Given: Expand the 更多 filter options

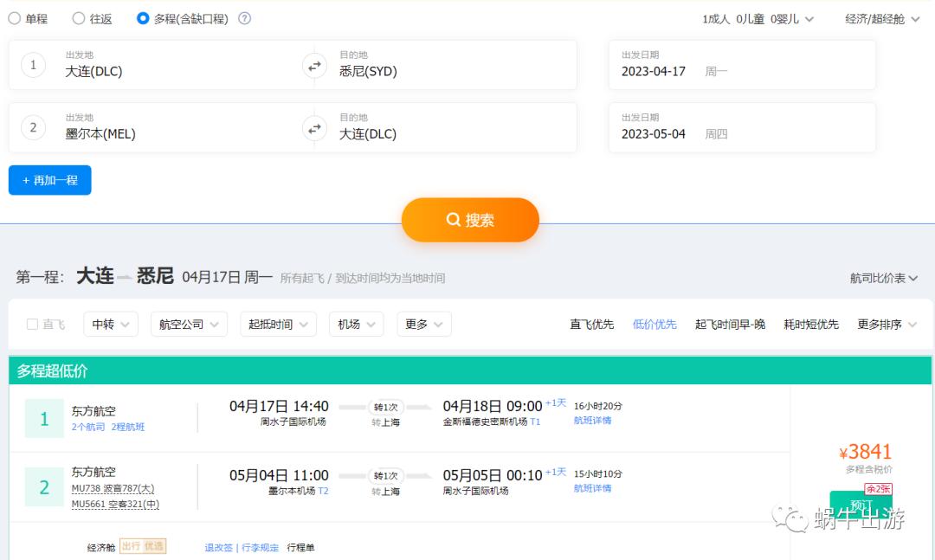Looking at the screenshot, I should 423,323.
